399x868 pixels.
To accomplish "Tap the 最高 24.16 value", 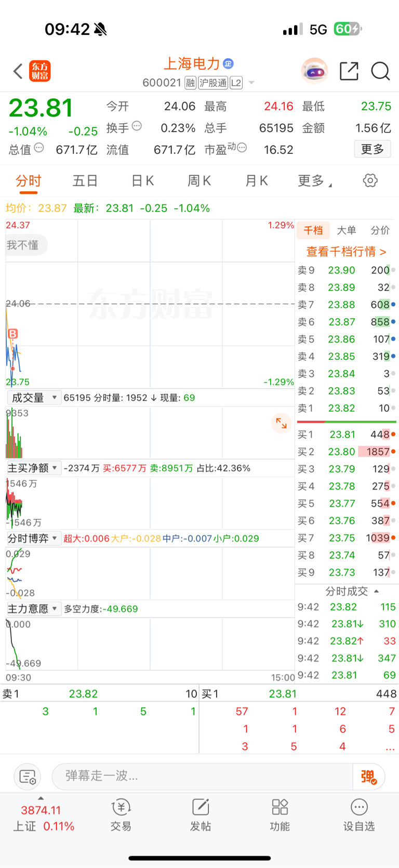I will coord(278,107).
